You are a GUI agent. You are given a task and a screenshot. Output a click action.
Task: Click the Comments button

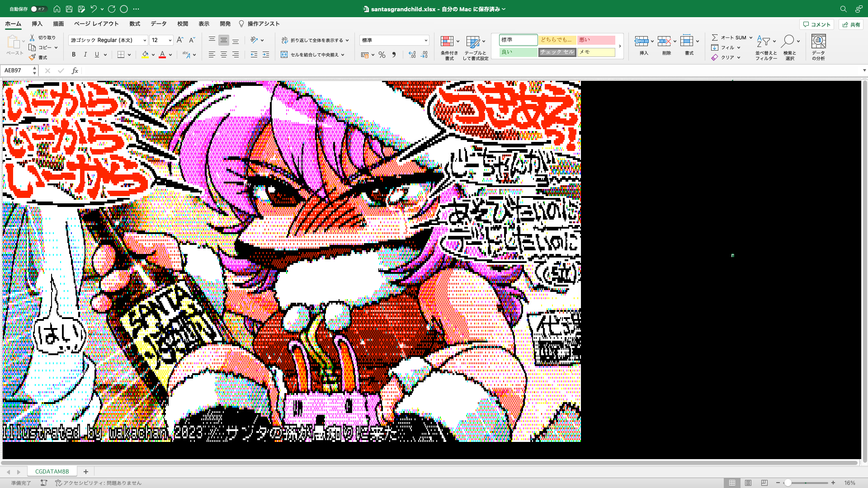click(817, 24)
